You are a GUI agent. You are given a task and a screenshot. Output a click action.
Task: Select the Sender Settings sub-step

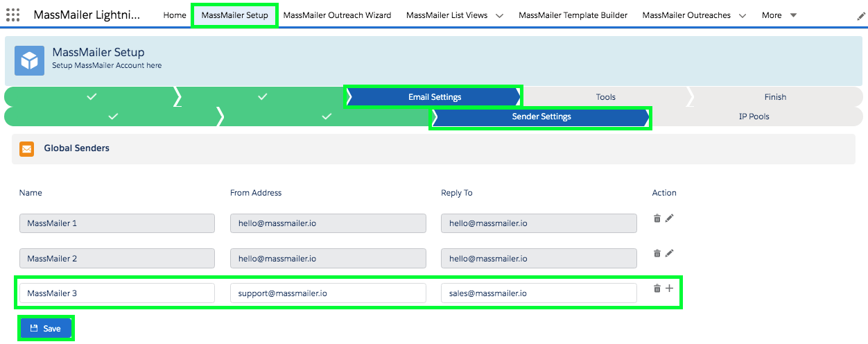tap(541, 117)
